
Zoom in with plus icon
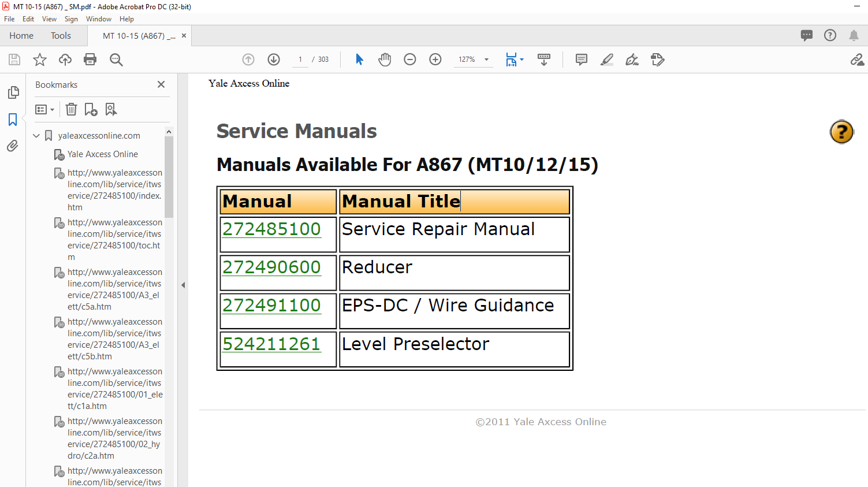(x=435, y=60)
